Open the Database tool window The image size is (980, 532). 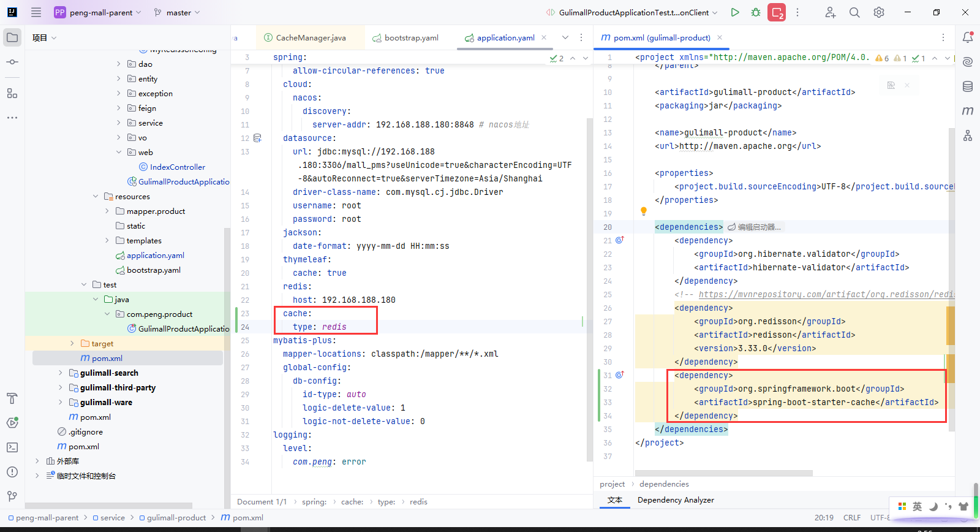[968, 86]
